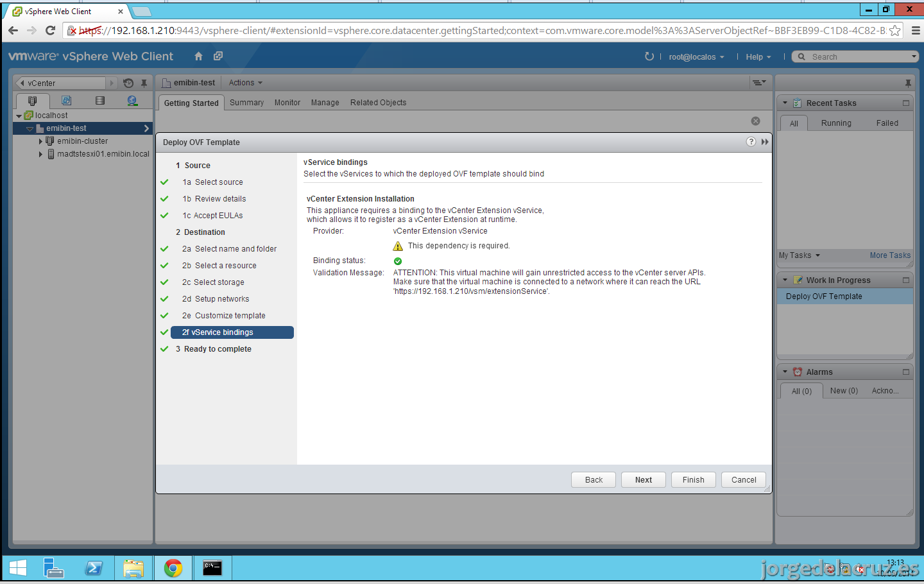This screenshot has width=924, height=584.
Task: Open the My Tasks filter dropdown
Action: click(800, 255)
